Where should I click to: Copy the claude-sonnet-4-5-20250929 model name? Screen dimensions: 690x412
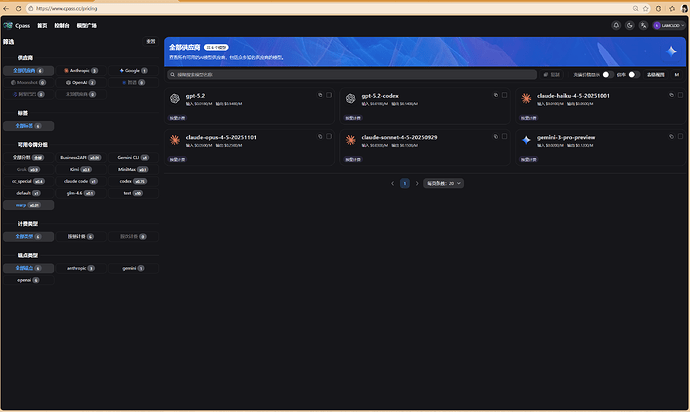tap(496, 136)
